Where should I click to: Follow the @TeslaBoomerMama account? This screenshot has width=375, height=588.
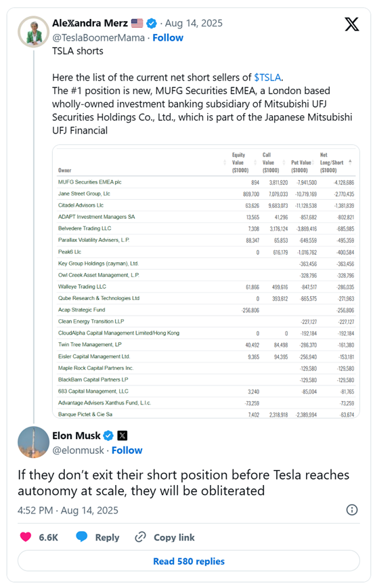(x=168, y=38)
